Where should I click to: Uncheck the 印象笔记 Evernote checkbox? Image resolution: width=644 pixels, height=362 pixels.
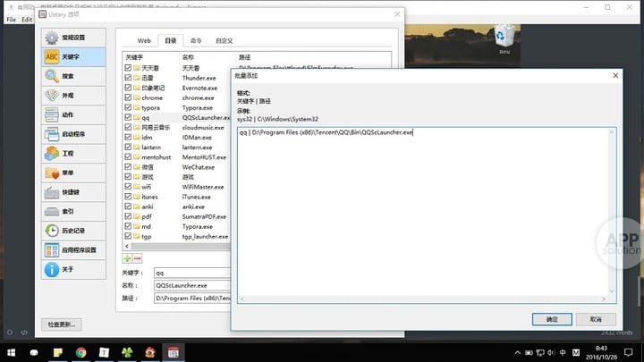tap(128, 88)
